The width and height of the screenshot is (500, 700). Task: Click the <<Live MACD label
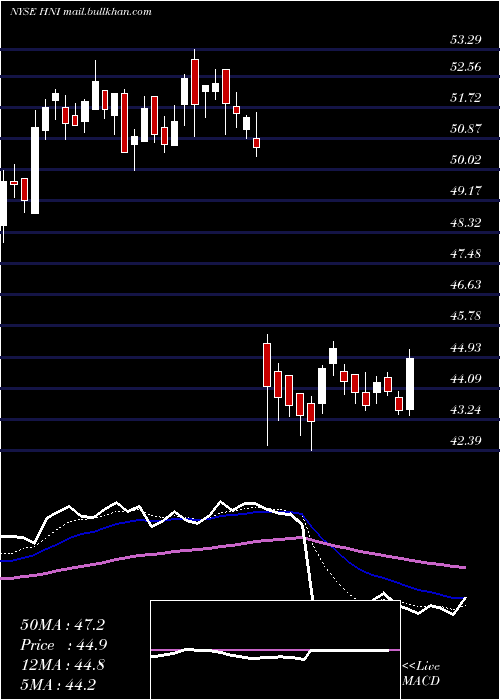pyautogui.click(x=421, y=674)
